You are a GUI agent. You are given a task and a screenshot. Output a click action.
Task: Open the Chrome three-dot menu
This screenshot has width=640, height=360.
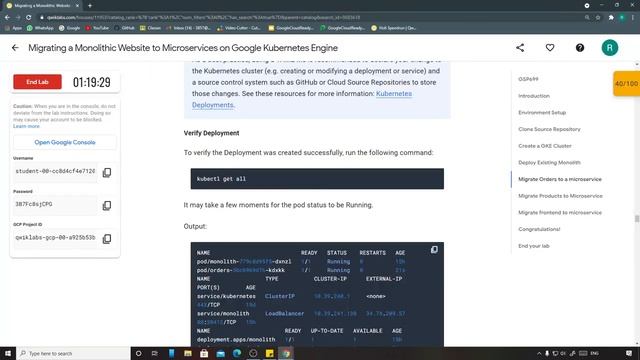pos(633,18)
